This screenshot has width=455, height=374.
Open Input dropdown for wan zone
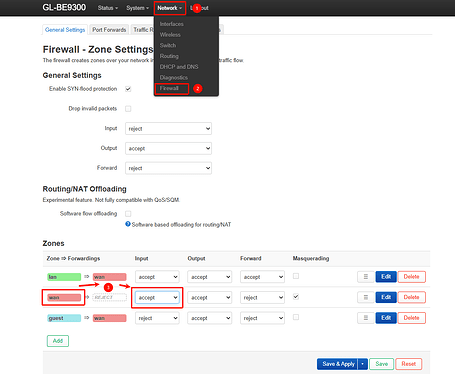(157, 298)
